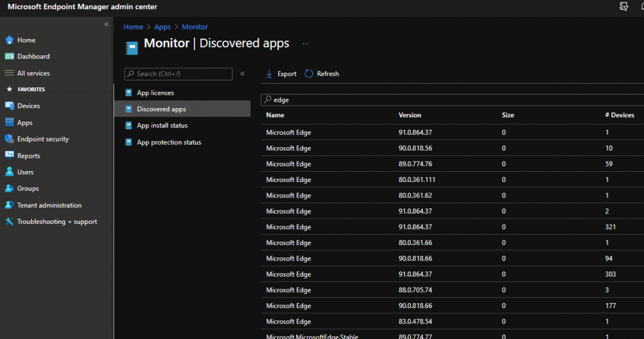Click the Refresh button label

point(328,74)
